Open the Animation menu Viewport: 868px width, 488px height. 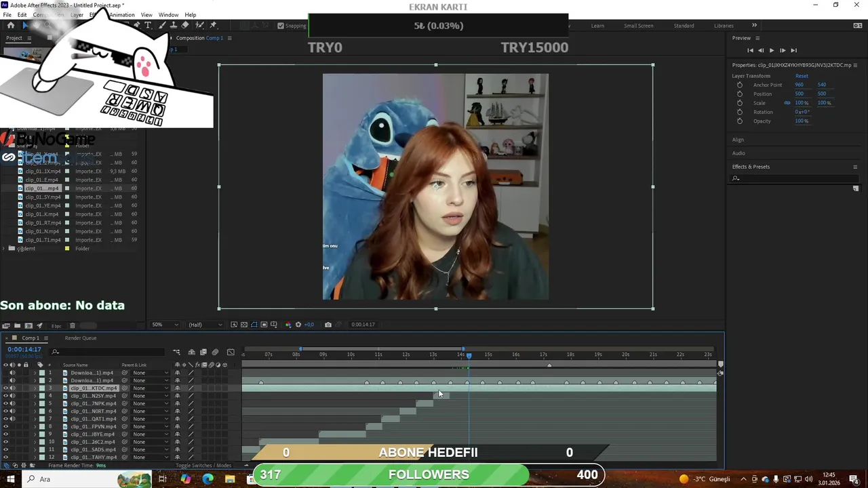(122, 14)
